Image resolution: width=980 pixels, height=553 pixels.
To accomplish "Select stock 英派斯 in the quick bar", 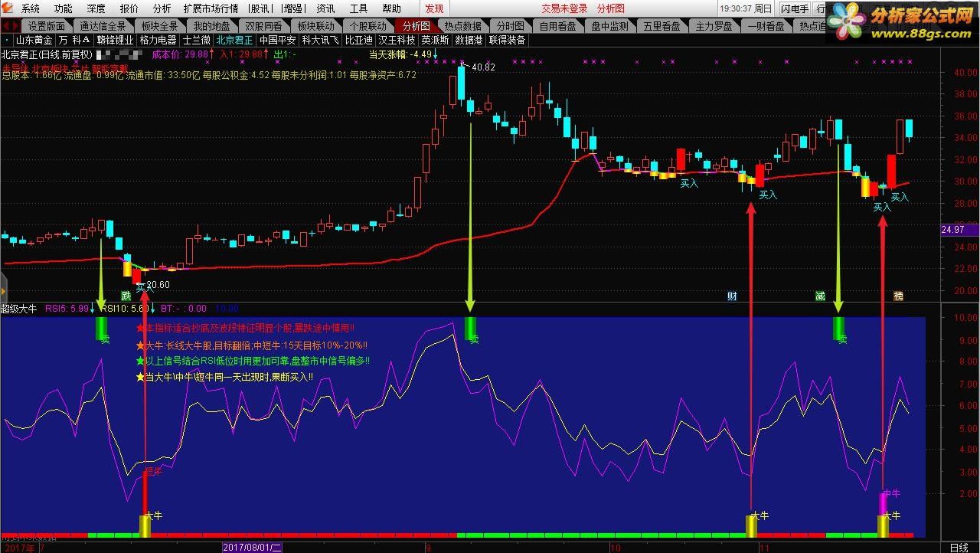I will pyautogui.click(x=435, y=40).
